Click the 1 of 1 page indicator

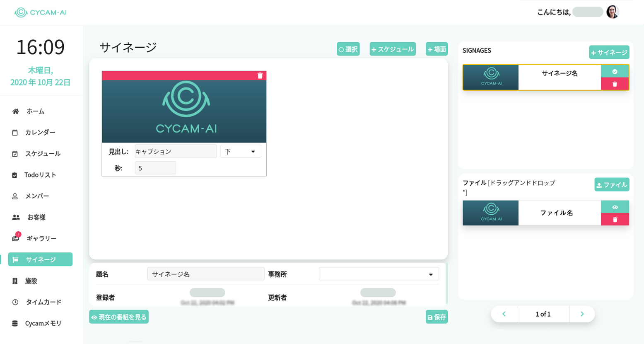pyautogui.click(x=543, y=314)
